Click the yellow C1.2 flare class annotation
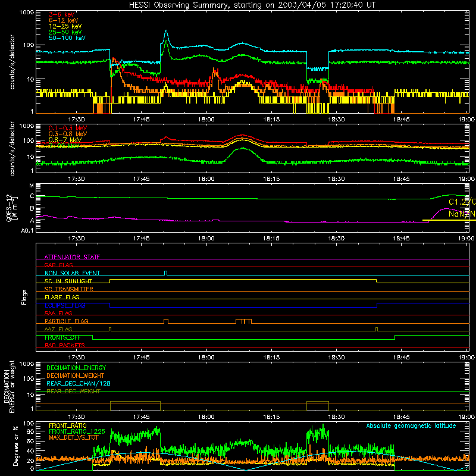Viewport: 476px width, 476px height. [x=462, y=202]
